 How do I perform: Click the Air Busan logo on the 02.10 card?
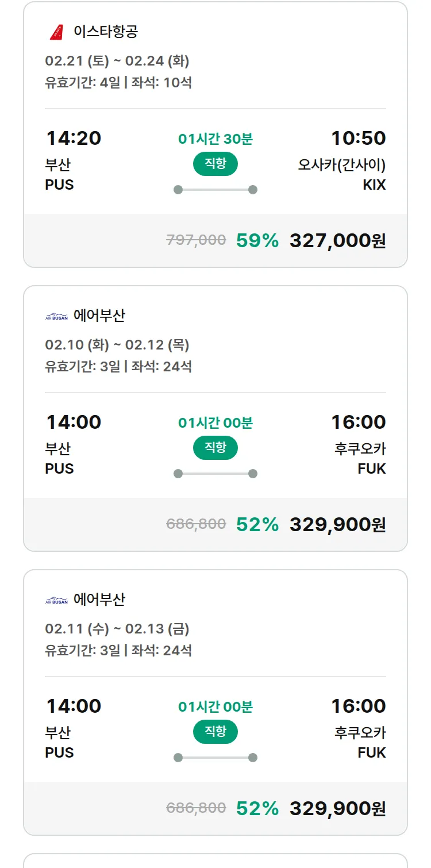[56, 316]
